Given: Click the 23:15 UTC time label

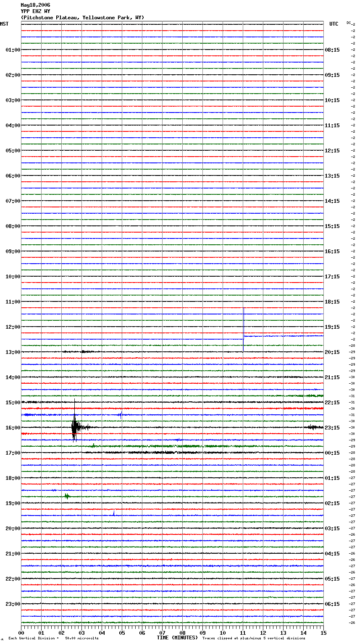Looking at the screenshot, I should click(x=332, y=428).
